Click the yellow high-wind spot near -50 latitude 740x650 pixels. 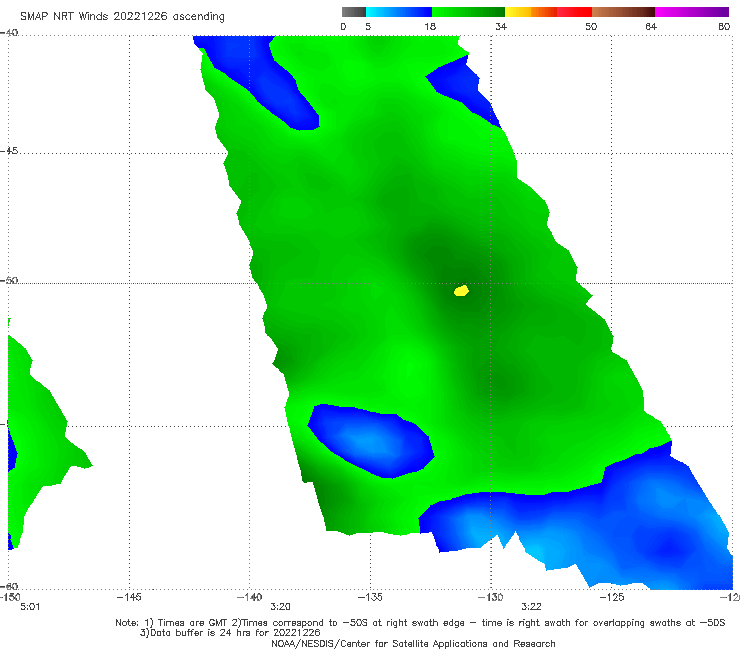[462, 291]
